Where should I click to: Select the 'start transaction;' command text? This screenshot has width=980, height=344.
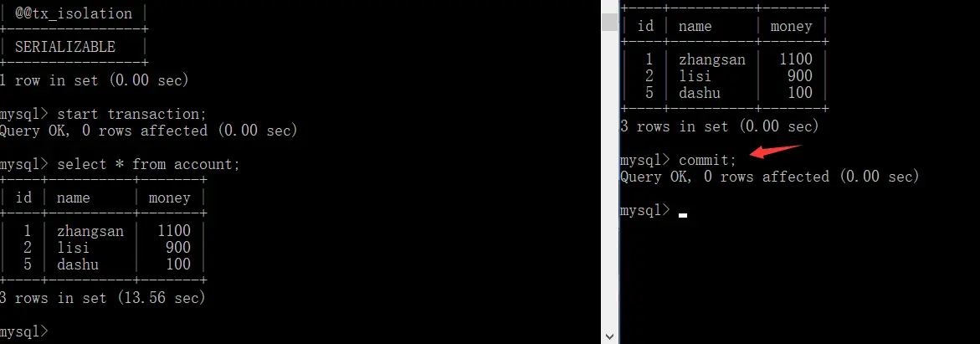[131, 115]
